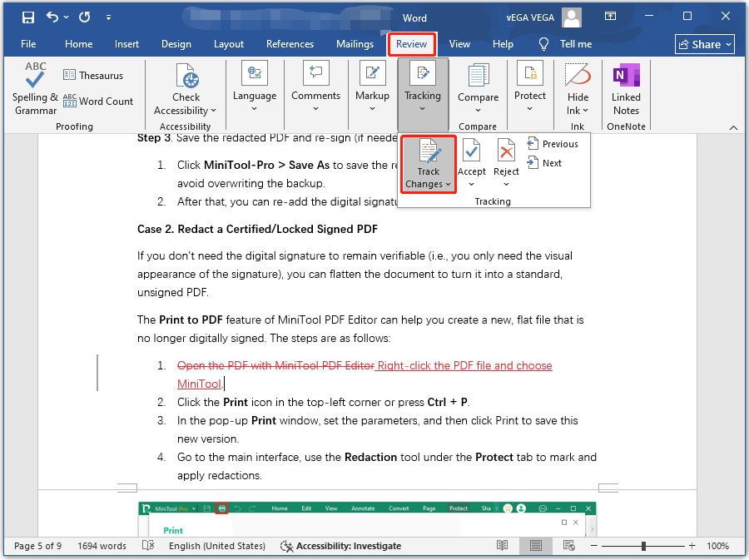
Task: Open the File tab
Action: point(28,44)
